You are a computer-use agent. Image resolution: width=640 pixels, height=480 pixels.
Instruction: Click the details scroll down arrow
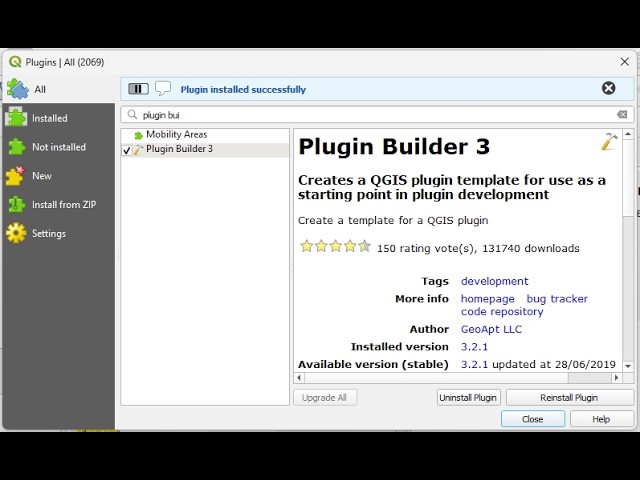[x=628, y=366]
